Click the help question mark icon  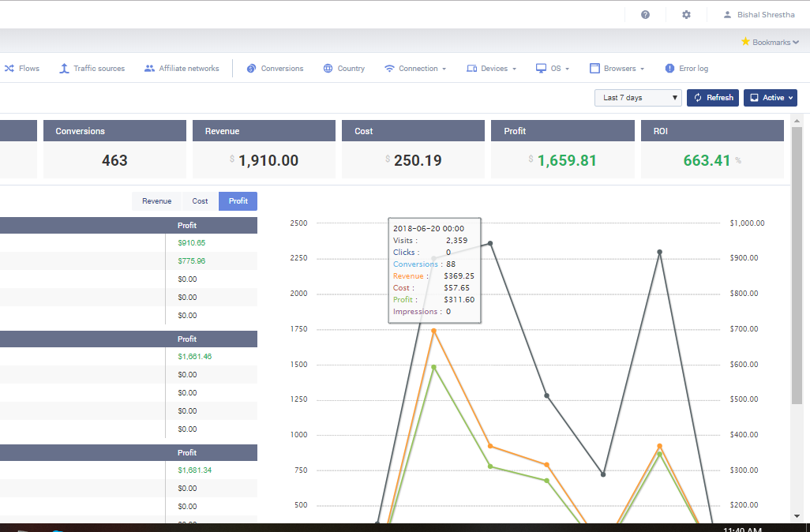click(645, 14)
